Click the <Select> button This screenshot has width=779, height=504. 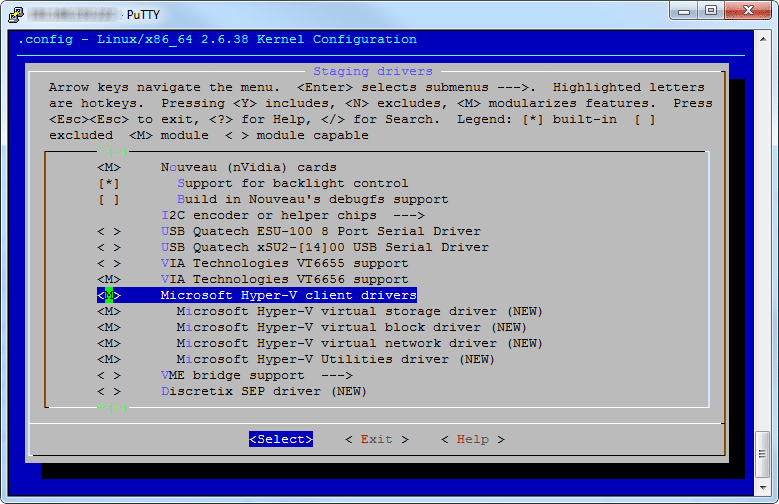point(281,439)
